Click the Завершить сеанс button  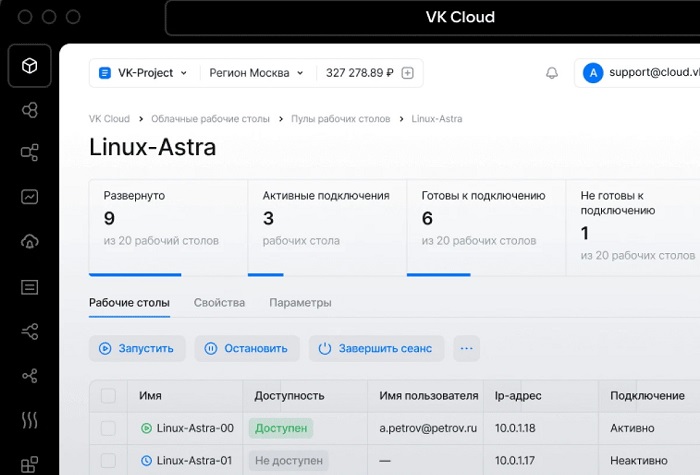coord(376,348)
